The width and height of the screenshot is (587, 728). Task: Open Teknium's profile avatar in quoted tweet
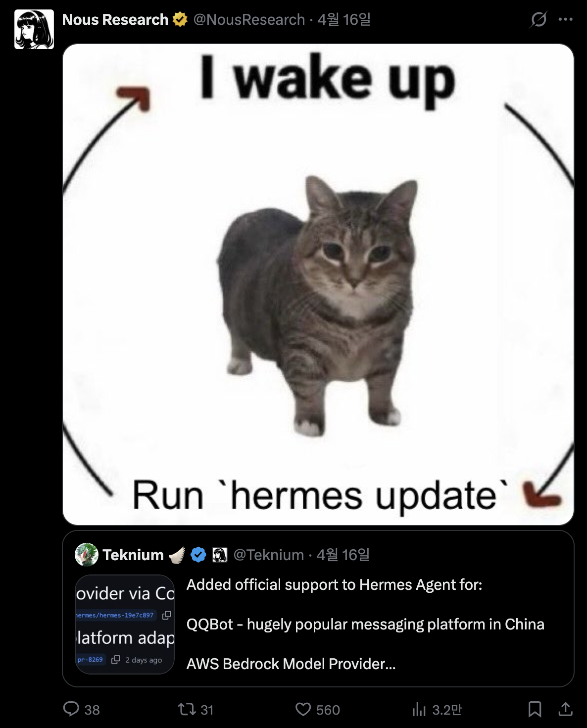[87, 555]
